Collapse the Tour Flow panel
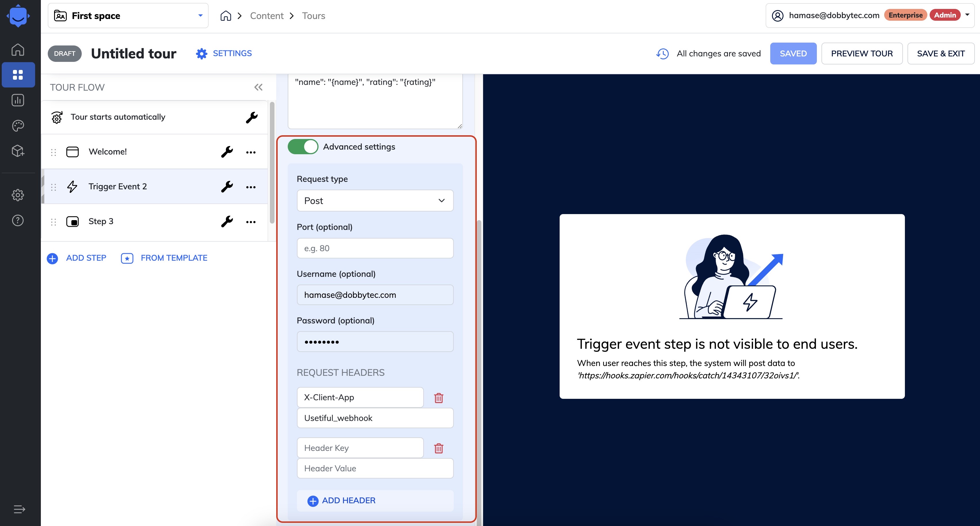This screenshot has height=526, width=980. (x=258, y=87)
